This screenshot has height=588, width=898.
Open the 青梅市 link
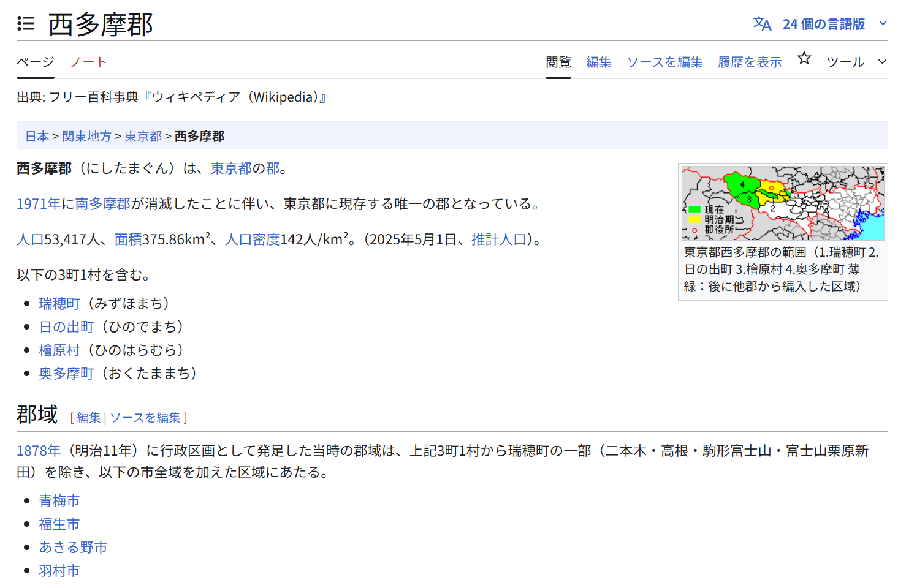click(x=59, y=501)
